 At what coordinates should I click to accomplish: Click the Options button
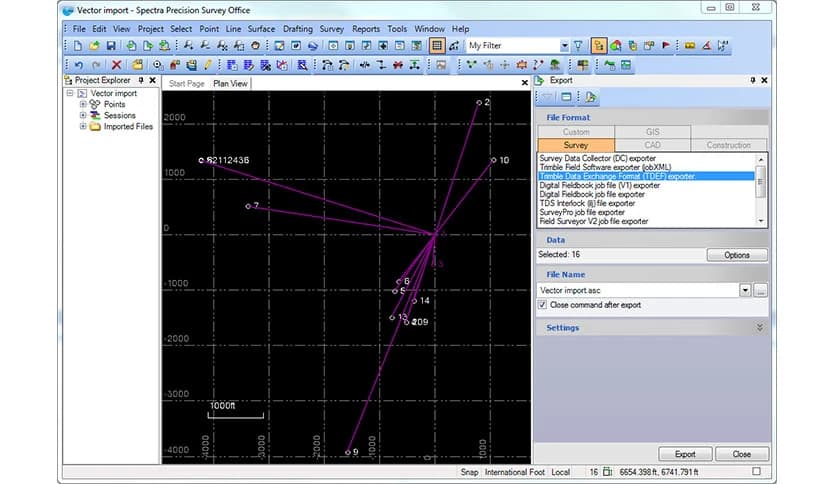(737, 255)
